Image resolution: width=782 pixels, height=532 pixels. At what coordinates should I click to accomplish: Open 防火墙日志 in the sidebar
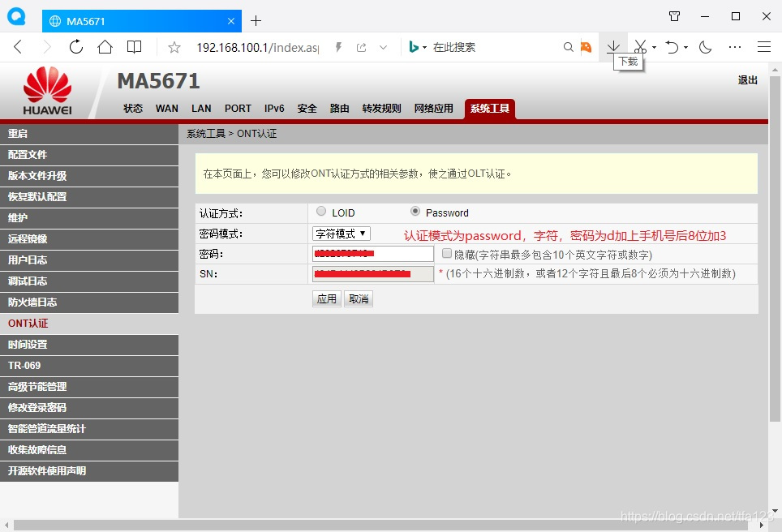(x=89, y=302)
